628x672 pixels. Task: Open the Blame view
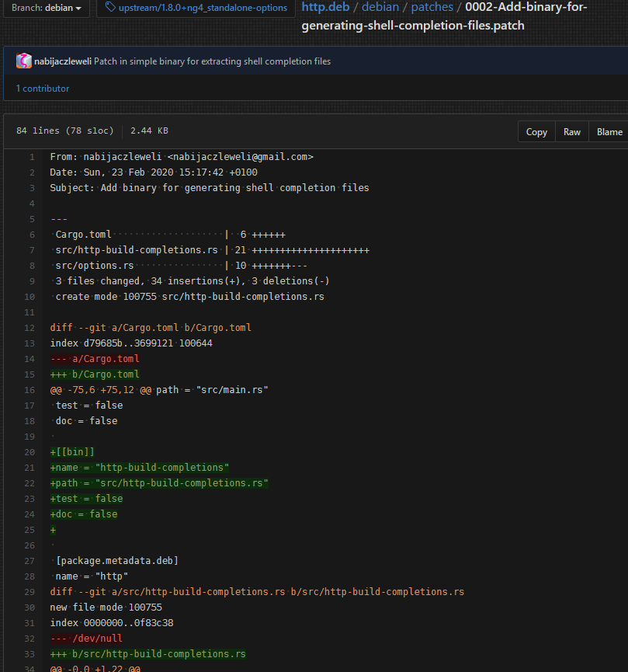(609, 132)
